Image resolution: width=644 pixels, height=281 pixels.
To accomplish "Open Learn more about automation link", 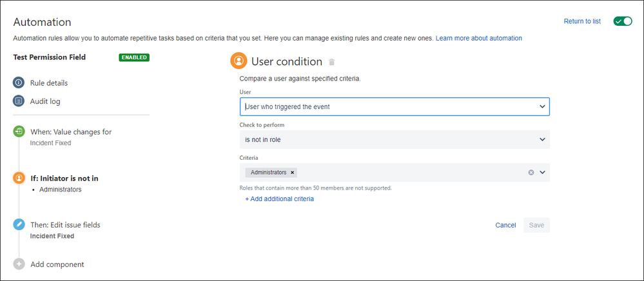I will click(x=478, y=38).
